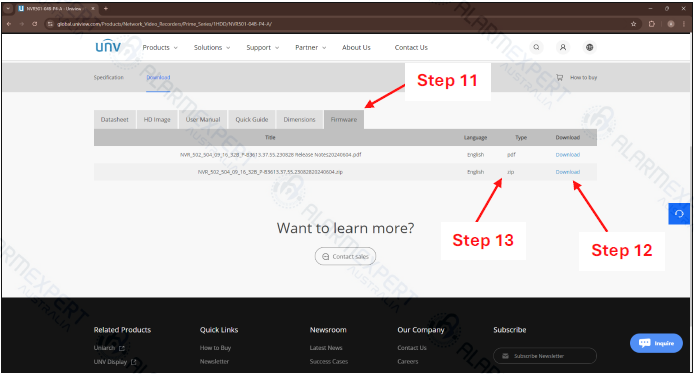This screenshot has width=694, height=374.
Task: Click the firmware .zip file title
Action: click(x=270, y=172)
